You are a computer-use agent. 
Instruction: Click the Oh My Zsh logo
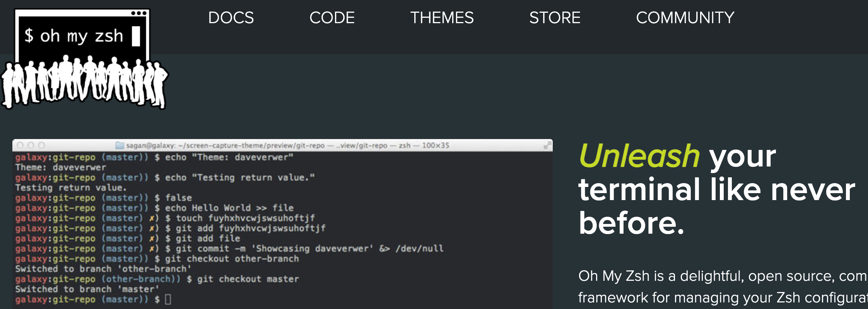coord(84,59)
